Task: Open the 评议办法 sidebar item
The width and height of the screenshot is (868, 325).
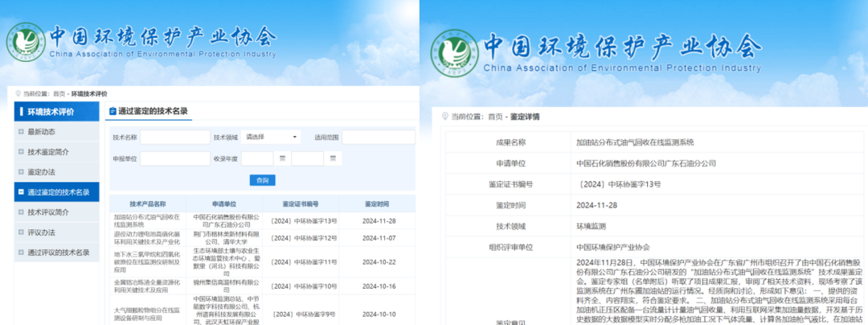Action: coord(57,232)
